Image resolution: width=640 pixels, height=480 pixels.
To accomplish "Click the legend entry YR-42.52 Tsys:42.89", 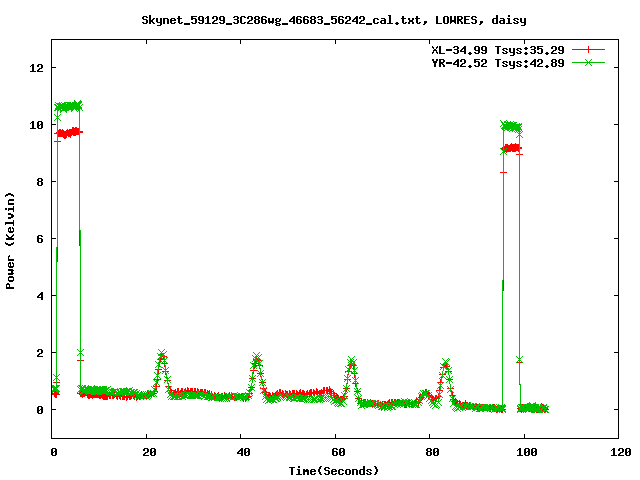I will [498, 63].
